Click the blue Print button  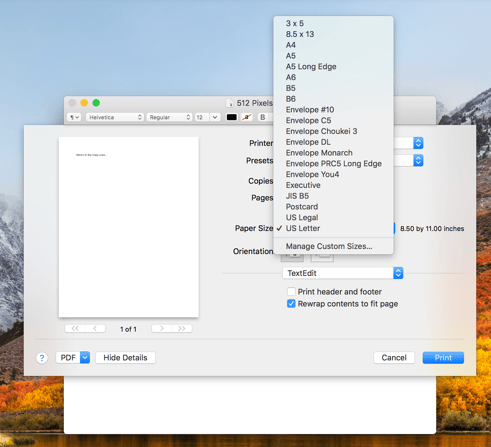443,358
